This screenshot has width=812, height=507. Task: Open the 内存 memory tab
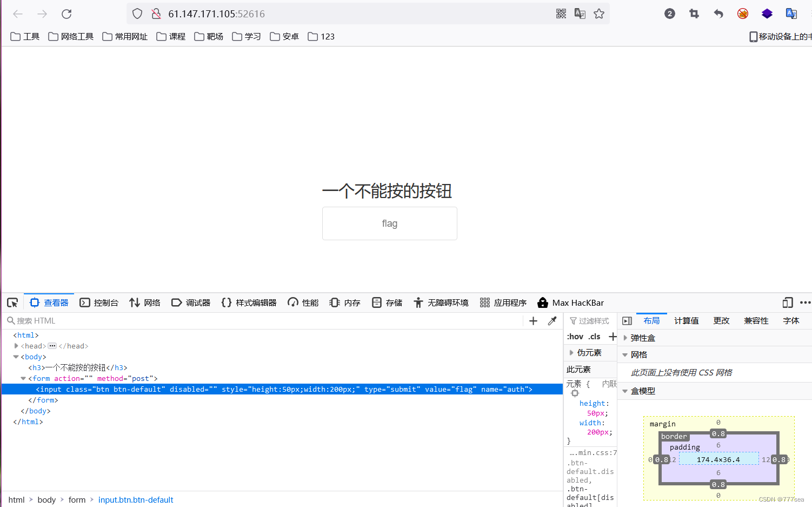pyautogui.click(x=345, y=302)
